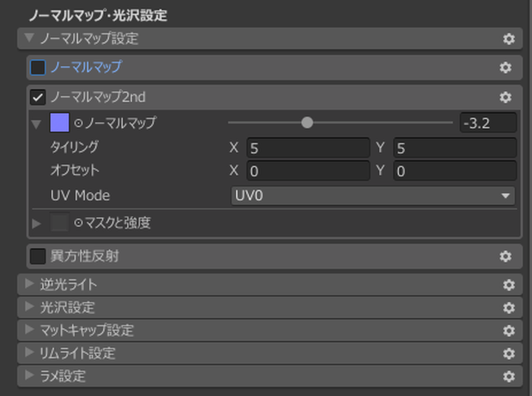Open gear menu for 逆光ライト section

pyautogui.click(x=509, y=285)
